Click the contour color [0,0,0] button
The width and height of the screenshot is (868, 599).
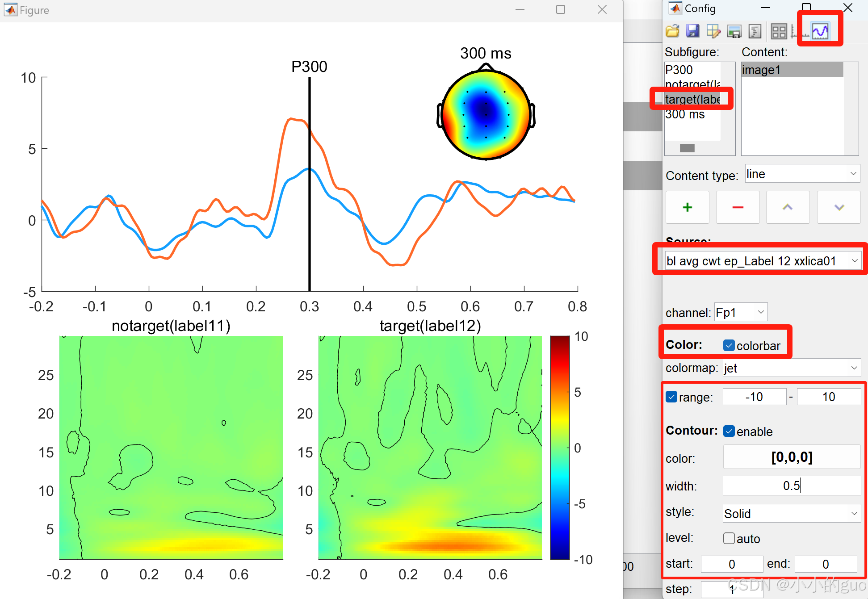[x=792, y=457]
